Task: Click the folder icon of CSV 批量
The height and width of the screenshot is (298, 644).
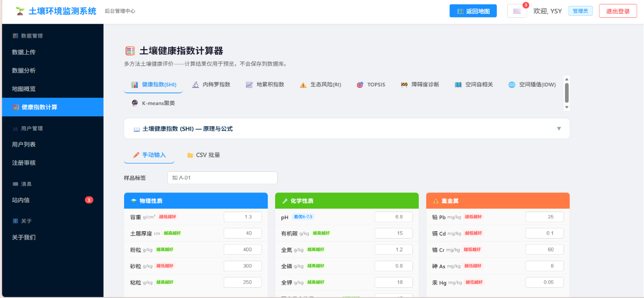Action: tap(190, 155)
